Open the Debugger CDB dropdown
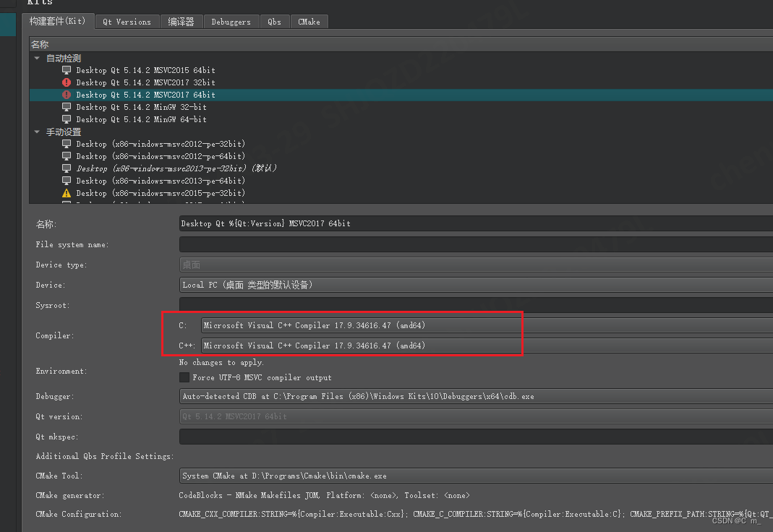Viewport: 773px width, 532px height. tap(477, 396)
